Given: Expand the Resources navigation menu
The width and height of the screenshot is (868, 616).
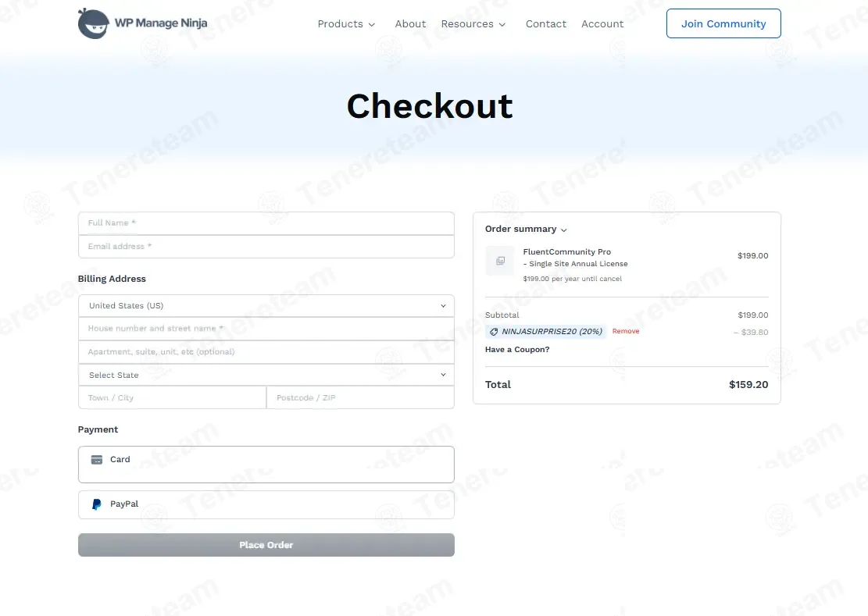Looking at the screenshot, I should coord(473,24).
